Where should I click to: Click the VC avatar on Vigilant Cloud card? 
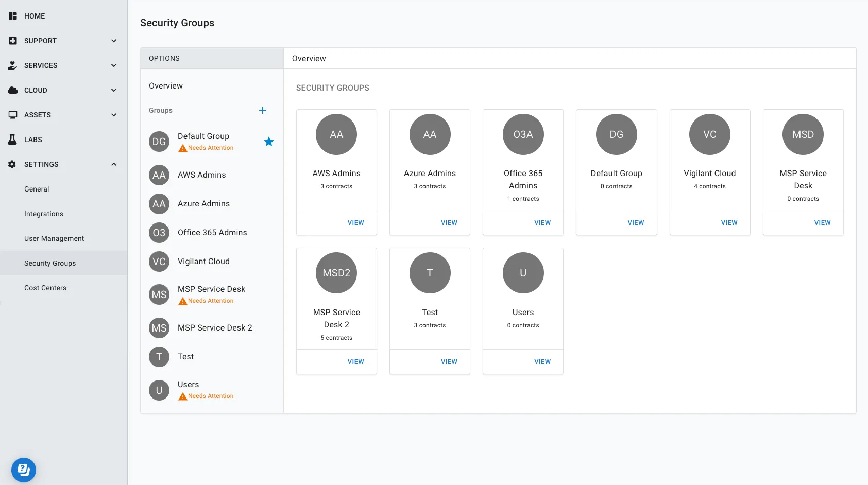point(710,134)
